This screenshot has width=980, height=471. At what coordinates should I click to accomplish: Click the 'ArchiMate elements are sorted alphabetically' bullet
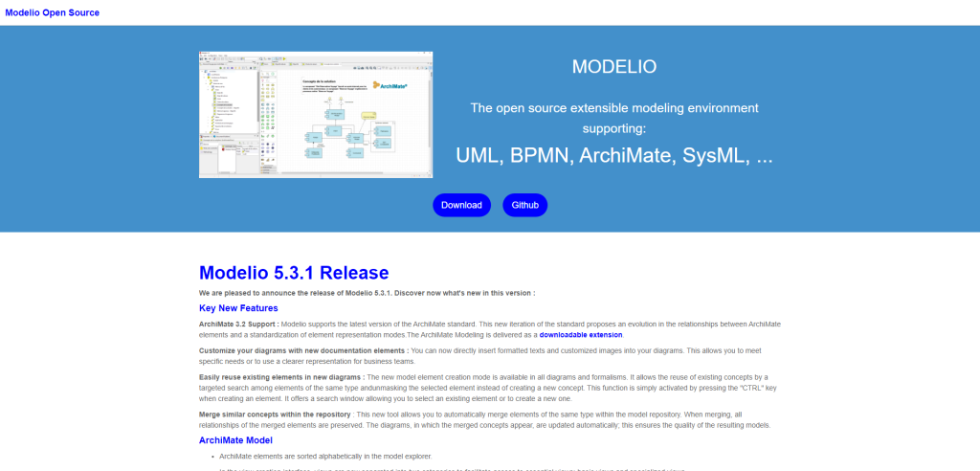[325, 456]
